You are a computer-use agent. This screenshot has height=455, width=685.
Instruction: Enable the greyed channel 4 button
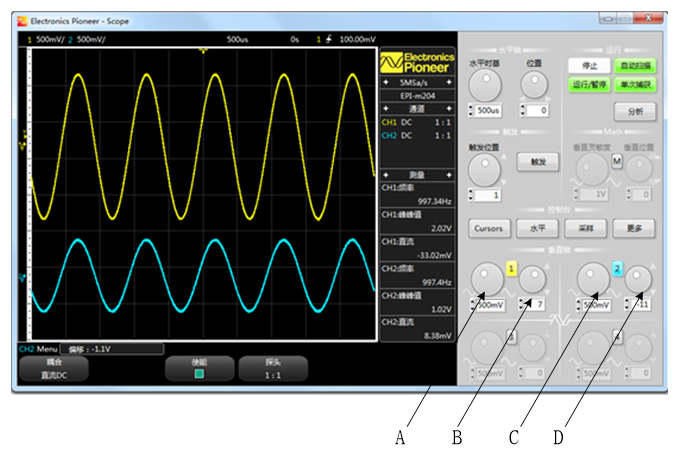617,336
